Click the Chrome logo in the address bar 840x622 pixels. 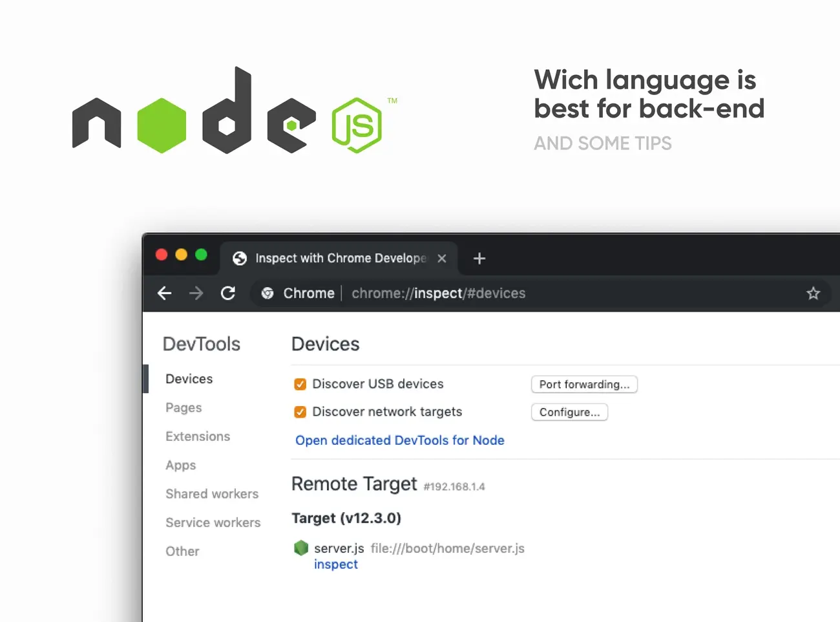(x=267, y=293)
